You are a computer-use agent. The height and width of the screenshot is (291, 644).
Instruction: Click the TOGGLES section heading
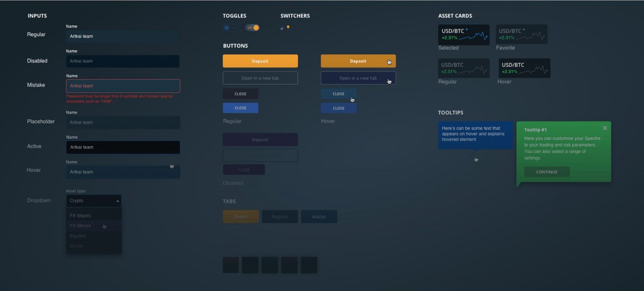[234, 16]
